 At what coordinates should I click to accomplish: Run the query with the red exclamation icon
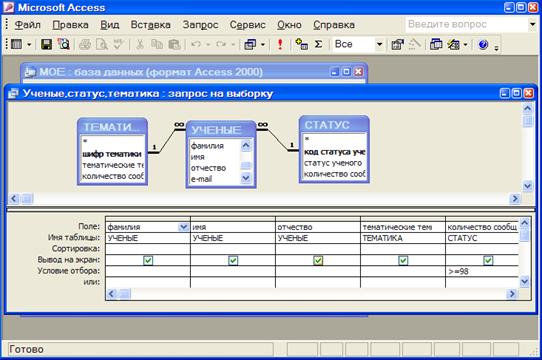(x=280, y=44)
